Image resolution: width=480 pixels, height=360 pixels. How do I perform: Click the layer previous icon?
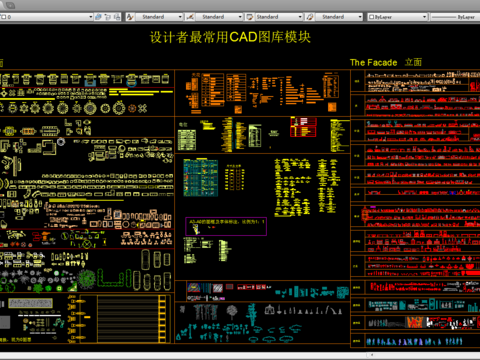(108, 17)
